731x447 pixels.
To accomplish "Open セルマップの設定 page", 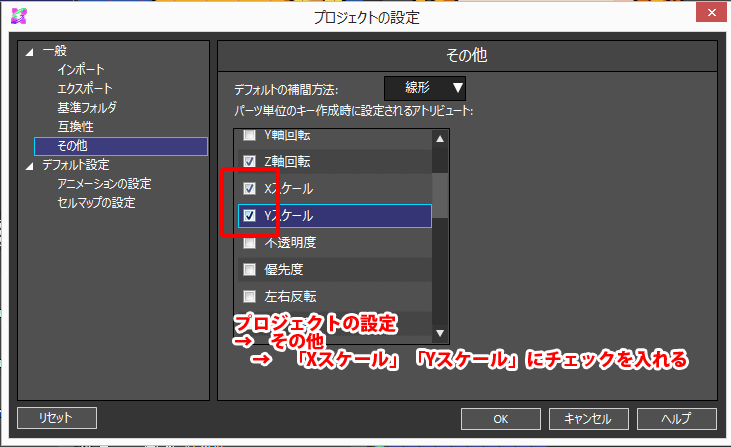I will click(97, 203).
